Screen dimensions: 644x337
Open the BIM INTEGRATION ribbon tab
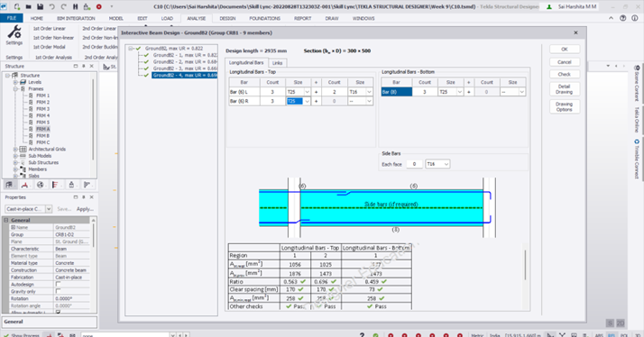[76, 18]
